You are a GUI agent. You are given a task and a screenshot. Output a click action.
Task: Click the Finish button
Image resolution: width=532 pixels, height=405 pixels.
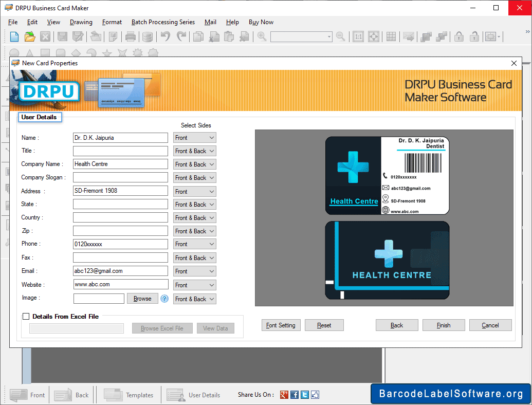(444, 325)
